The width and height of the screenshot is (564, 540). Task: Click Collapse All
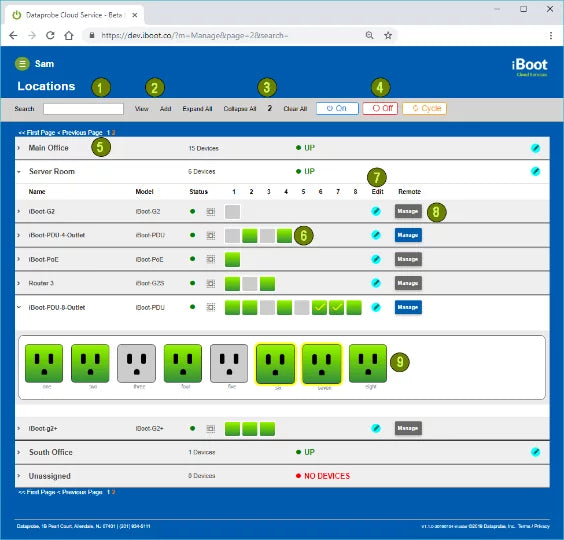click(240, 109)
